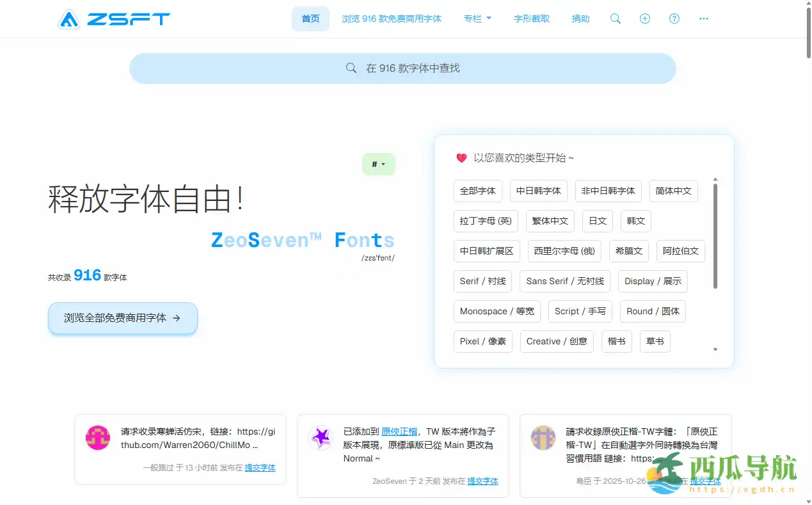812x505 pixels.
Task: Open the 字形截取 menu item
Action: click(x=531, y=19)
